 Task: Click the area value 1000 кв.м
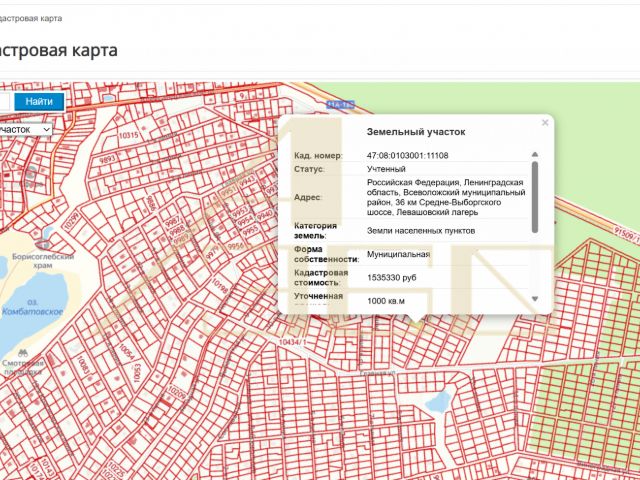tap(386, 301)
